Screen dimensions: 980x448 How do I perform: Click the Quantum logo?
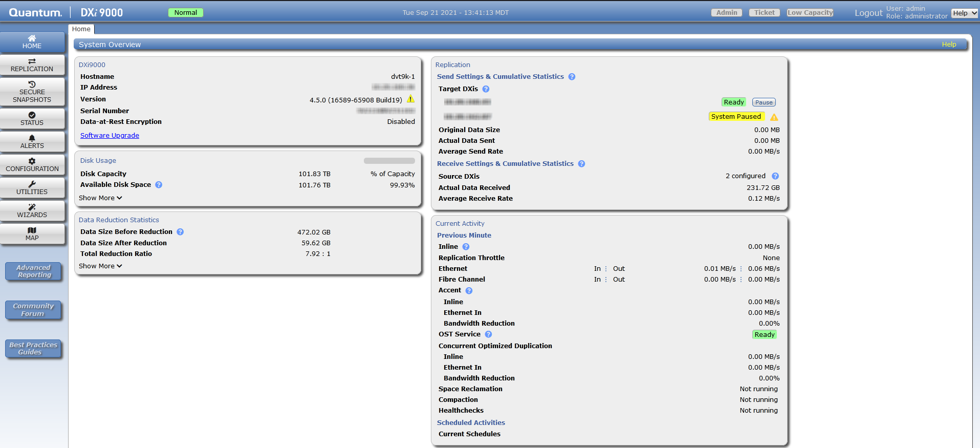click(35, 13)
